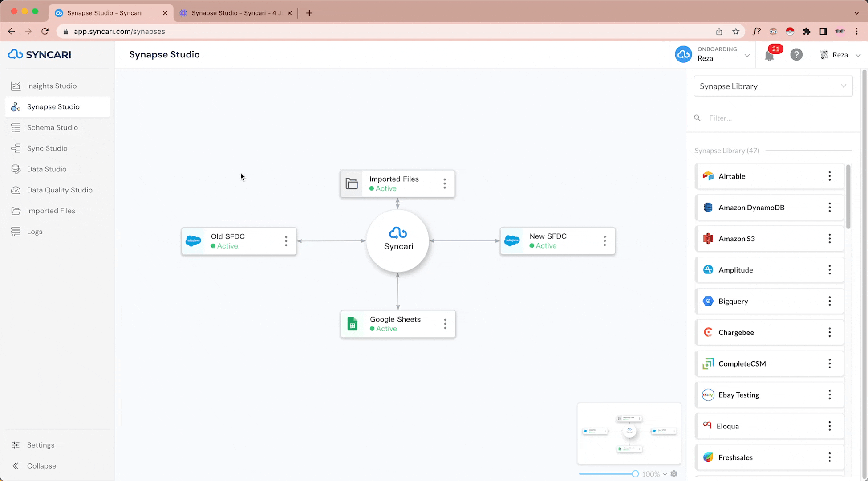The width and height of the screenshot is (868, 481).
Task: Open the notifications bell
Action: [769, 55]
